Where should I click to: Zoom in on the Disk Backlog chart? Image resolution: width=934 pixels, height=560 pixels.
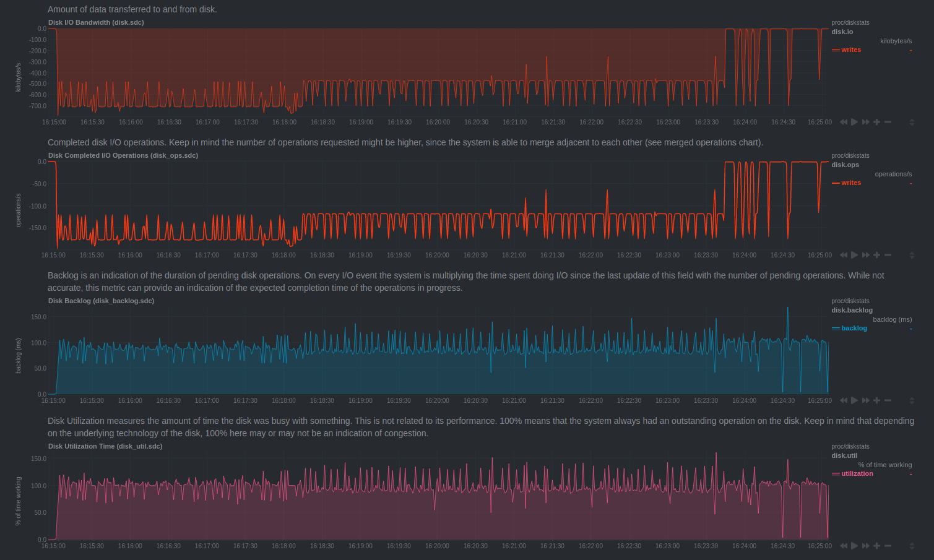(x=876, y=400)
